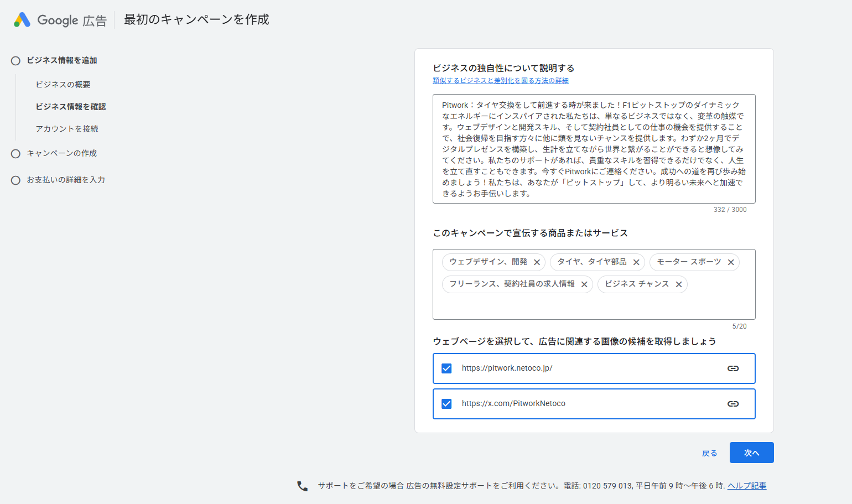Click the 戻る button
This screenshot has width=852, height=504.
pyautogui.click(x=710, y=453)
